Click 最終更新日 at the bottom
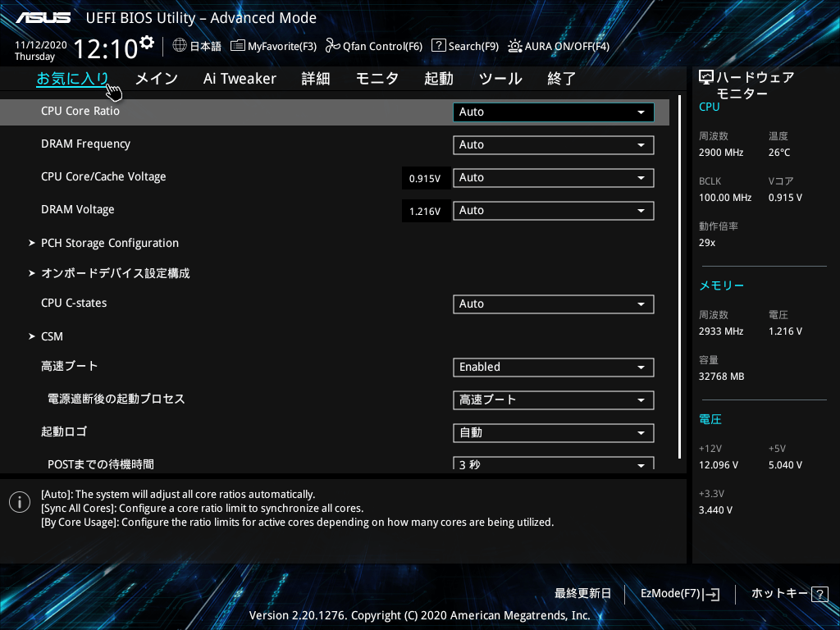Viewport: 840px width, 630px height. click(582, 593)
